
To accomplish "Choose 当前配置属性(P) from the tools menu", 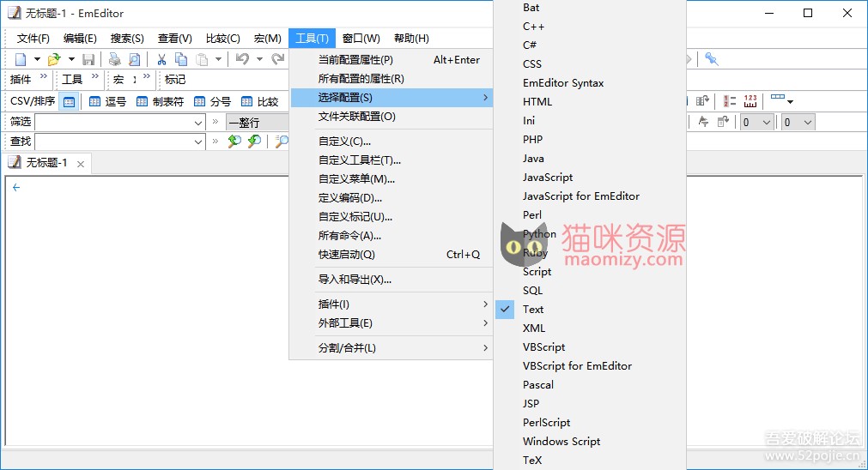I will (392, 60).
